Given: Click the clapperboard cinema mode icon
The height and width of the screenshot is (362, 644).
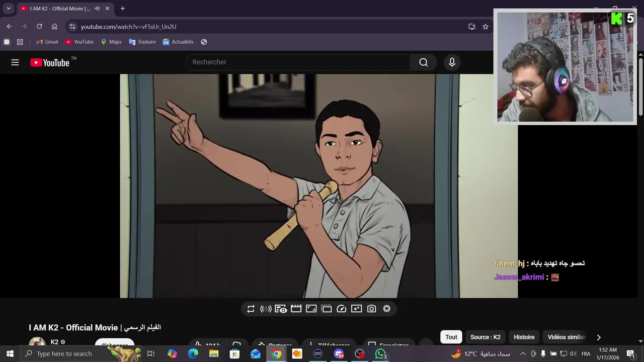Looking at the screenshot, I should (296, 309).
